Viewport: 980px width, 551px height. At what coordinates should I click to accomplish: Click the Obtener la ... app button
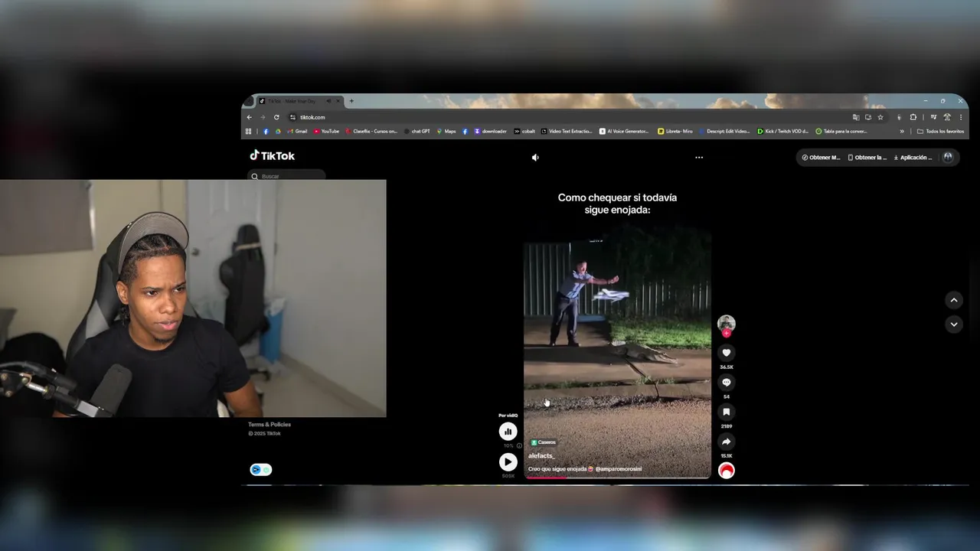pyautogui.click(x=867, y=158)
